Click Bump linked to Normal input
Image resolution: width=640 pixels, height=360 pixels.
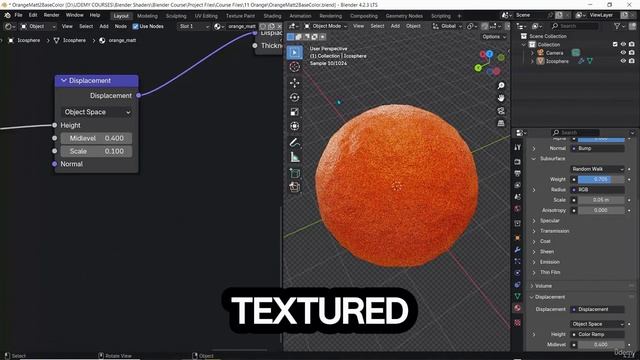597,149
